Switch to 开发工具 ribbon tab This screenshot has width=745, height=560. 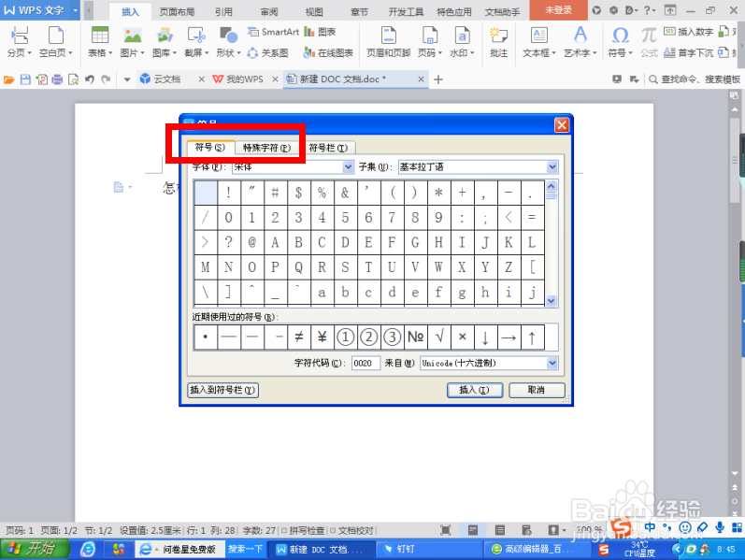[406, 12]
